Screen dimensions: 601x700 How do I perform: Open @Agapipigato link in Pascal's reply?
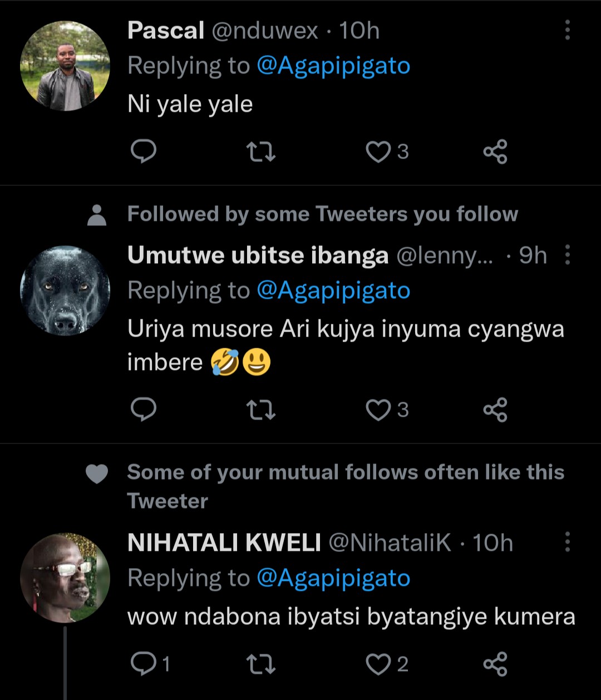333,66
